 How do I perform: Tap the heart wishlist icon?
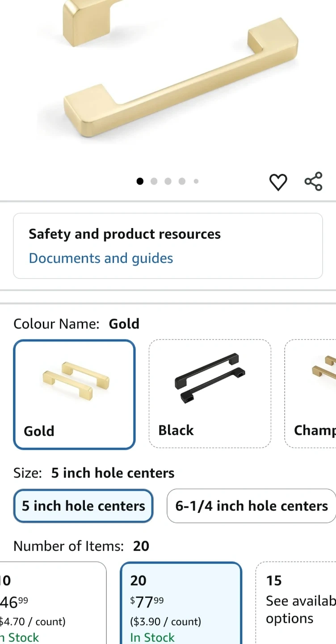tap(278, 182)
